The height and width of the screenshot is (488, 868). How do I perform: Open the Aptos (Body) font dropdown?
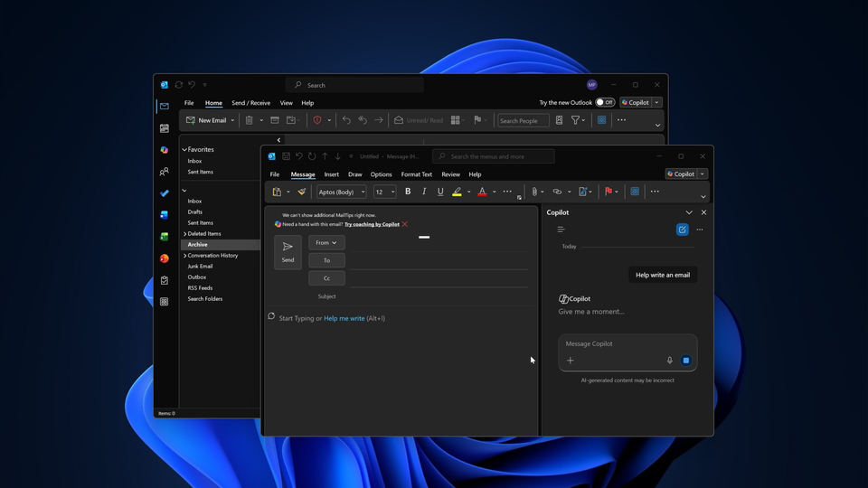coord(342,192)
